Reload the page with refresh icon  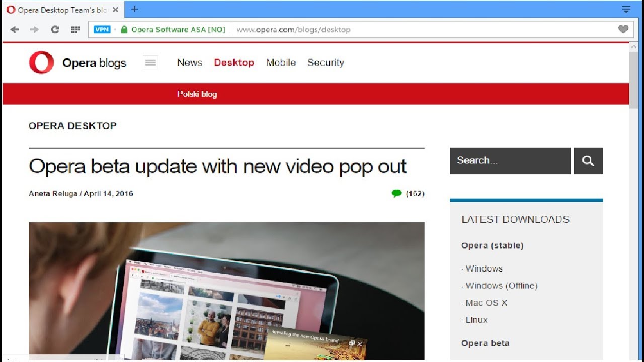[55, 30]
